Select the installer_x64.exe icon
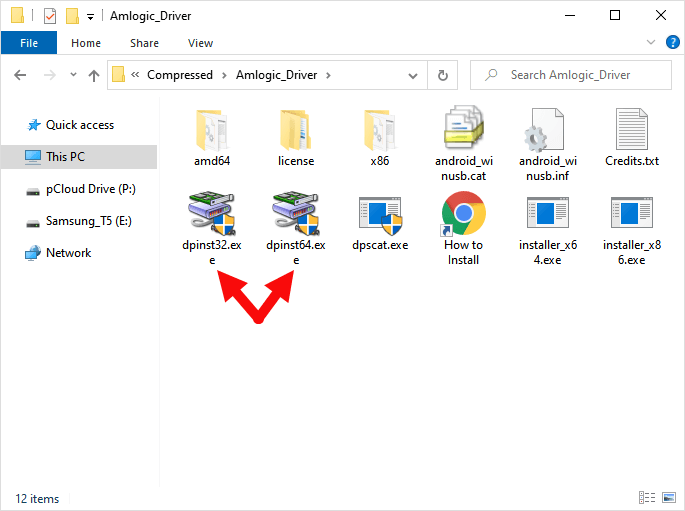The width and height of the screenshot is (685, 511). [x=548, y=213]
